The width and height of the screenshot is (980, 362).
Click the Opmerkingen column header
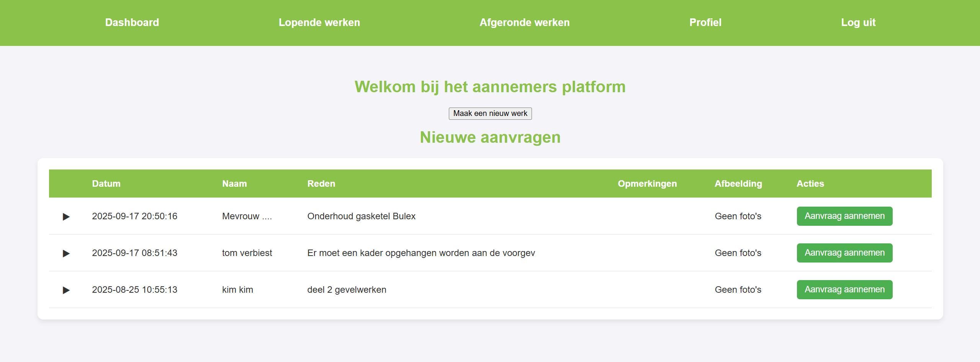[x=647, y=184]
